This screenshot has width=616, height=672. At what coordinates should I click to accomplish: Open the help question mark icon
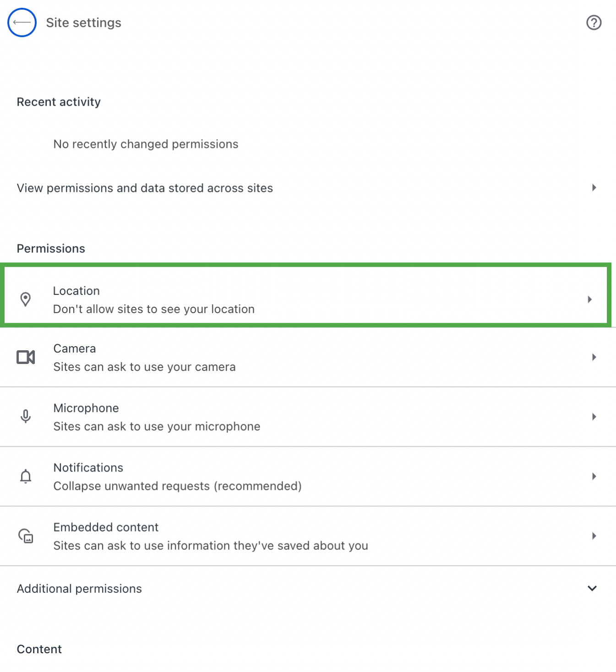click(594, 22)
